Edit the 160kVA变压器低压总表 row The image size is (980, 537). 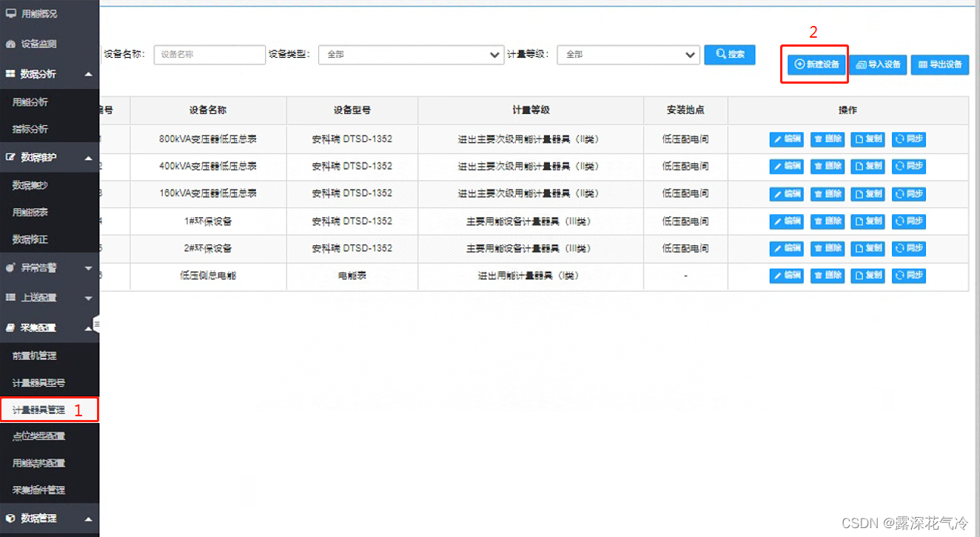click(787, 194)
